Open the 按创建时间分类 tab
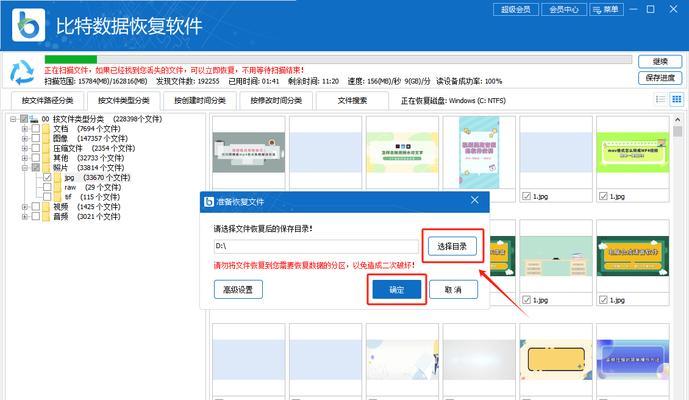The height and width of the screenshot is (400, 689). (x=200, y=101)
